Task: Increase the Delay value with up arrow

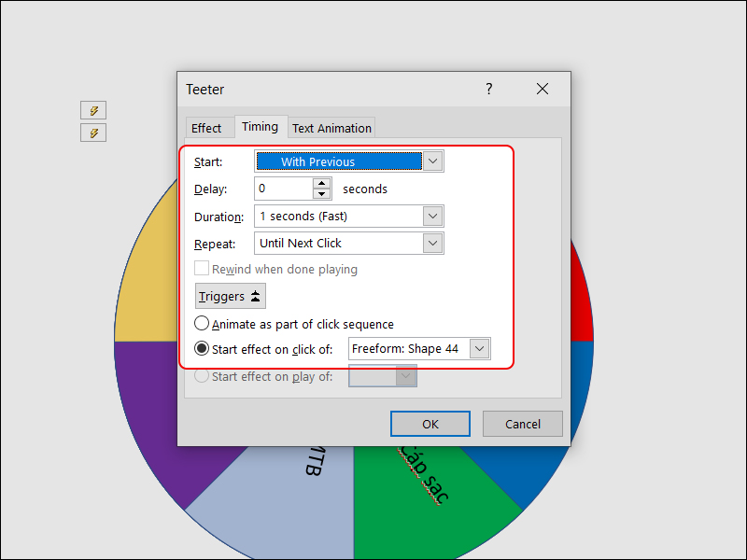Action: pyautogui.click(x=322, y=183)
